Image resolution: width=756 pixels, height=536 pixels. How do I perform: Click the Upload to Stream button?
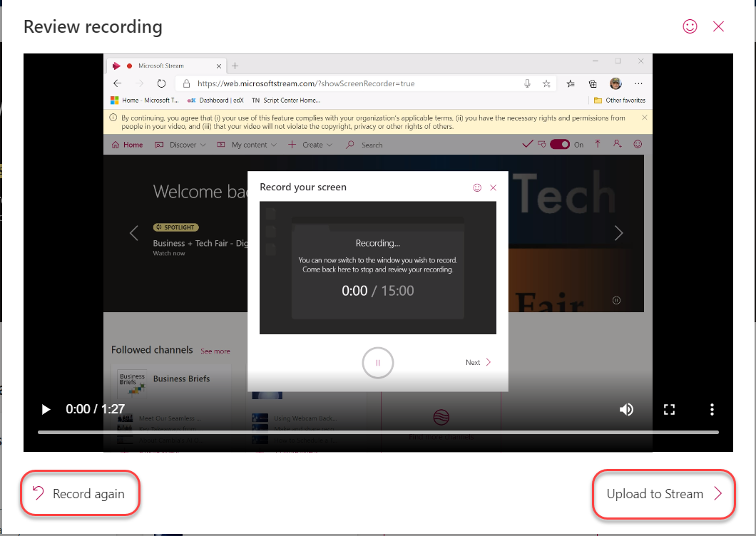point(663,493)
